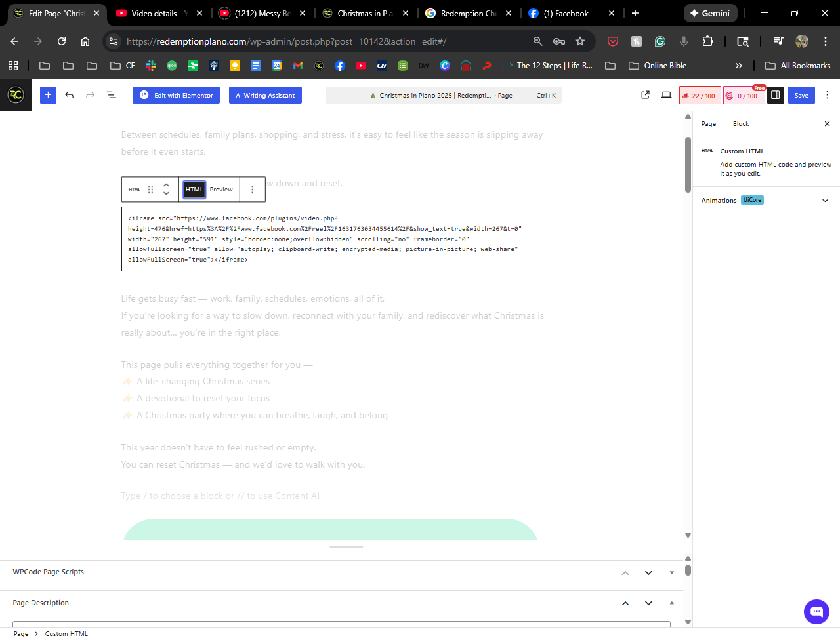The width and height of the screenshot is (840, 640).
Task: View the page in new tab icon
Action: 645,95
